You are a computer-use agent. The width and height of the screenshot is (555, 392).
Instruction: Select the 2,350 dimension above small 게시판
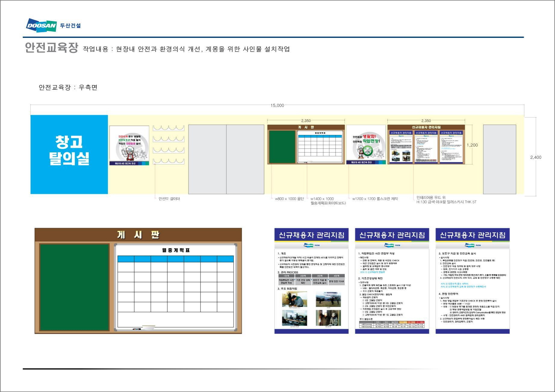(x=306, y=121)
